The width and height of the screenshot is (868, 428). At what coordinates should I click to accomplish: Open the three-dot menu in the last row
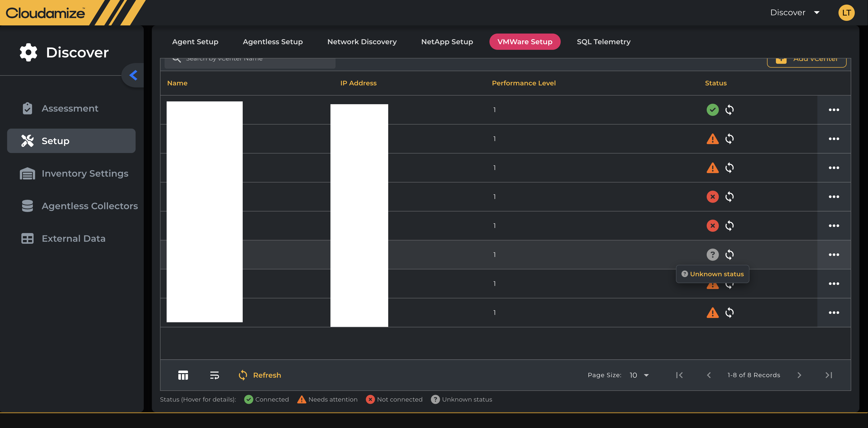coord(834,313)
